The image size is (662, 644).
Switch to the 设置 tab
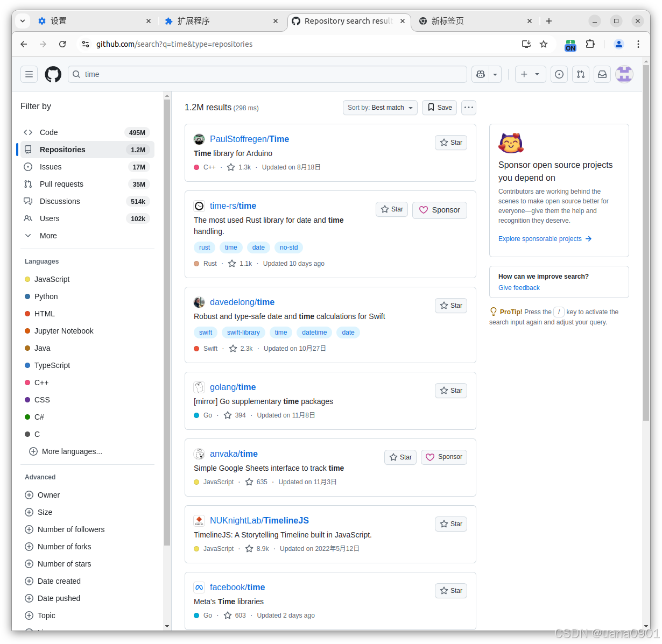(x=94, y=21)
